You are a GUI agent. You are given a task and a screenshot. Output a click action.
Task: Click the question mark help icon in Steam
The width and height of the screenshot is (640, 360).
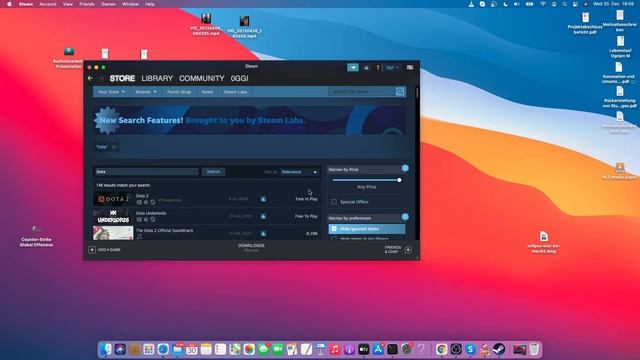[x=378, y=68]
